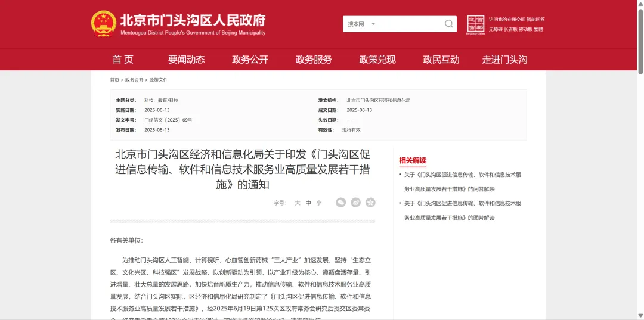Open 走进门头沟 navigation item
Viewport: 644px width, 320px height.
click(505, 60)
